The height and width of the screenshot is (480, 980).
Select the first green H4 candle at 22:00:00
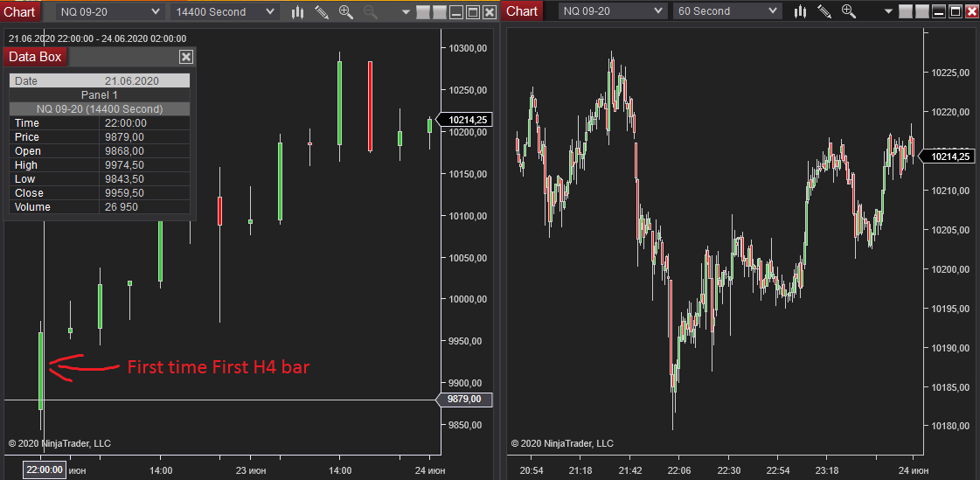pos(40,372)
